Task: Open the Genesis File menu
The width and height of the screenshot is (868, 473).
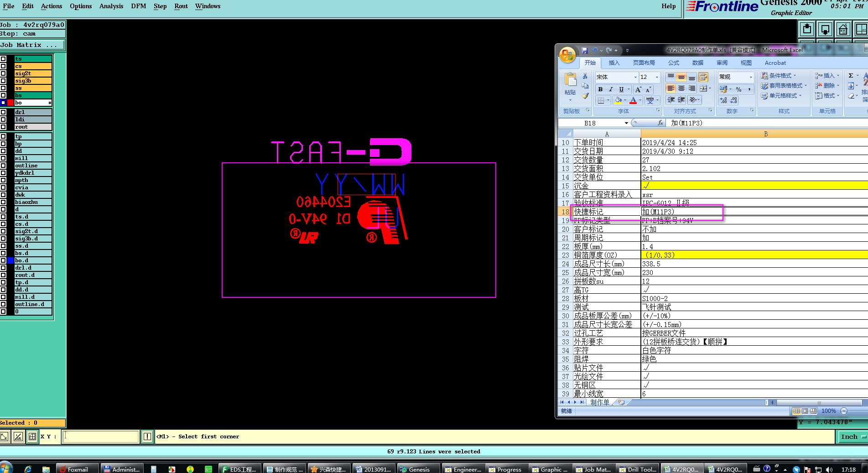Action: point(9,6)
